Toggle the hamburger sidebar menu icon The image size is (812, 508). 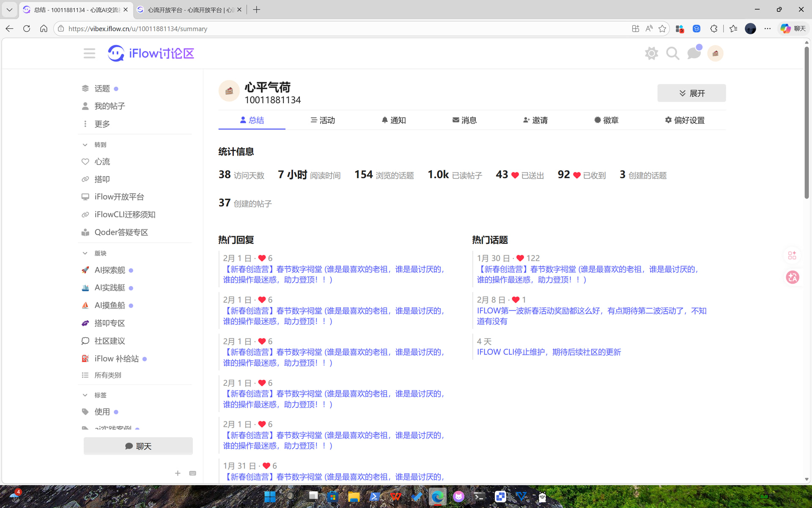tap(89, 53)
